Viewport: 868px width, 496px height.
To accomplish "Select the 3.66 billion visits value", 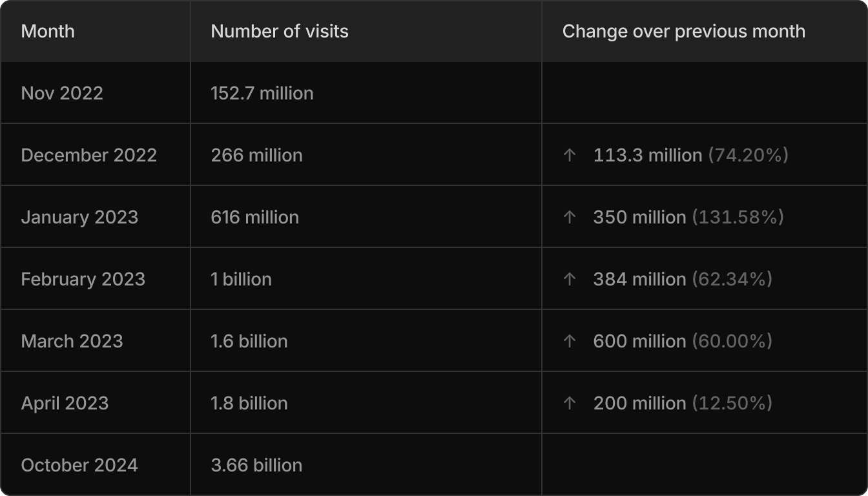I will pyautogui.click(x=256, y=465).
